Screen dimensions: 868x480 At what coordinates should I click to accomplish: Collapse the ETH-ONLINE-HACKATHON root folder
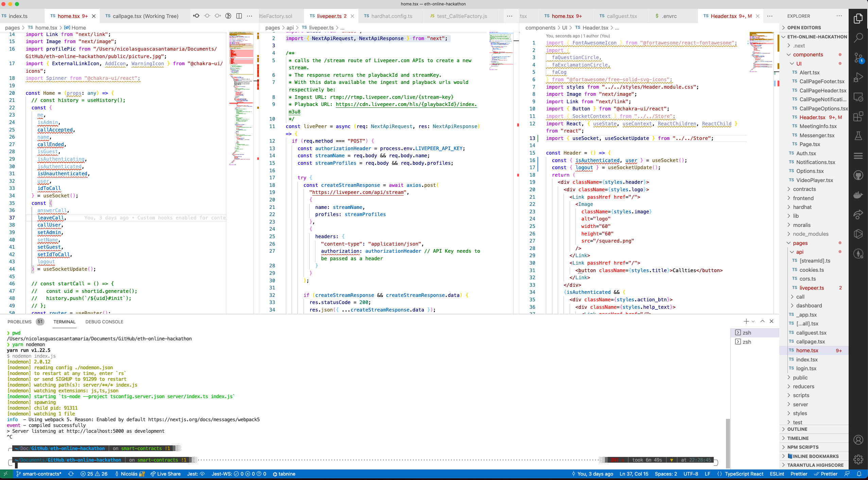[x=814, y=37]
